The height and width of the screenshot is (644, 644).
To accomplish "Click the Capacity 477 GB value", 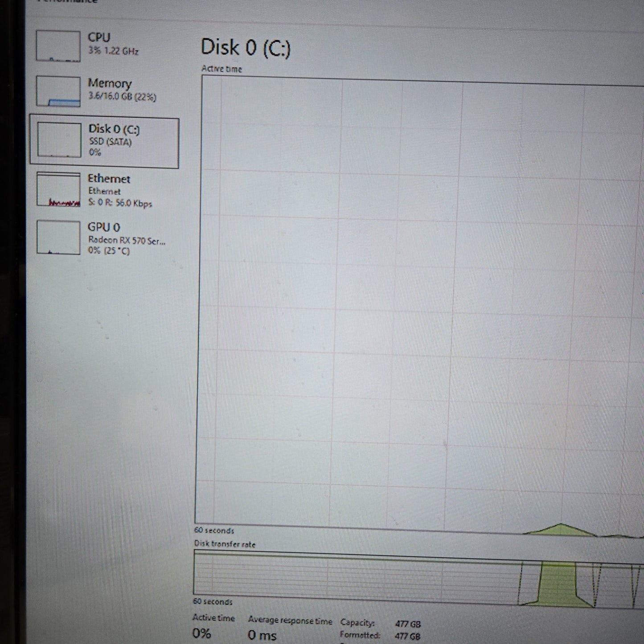I will click(x=408, y=624).
